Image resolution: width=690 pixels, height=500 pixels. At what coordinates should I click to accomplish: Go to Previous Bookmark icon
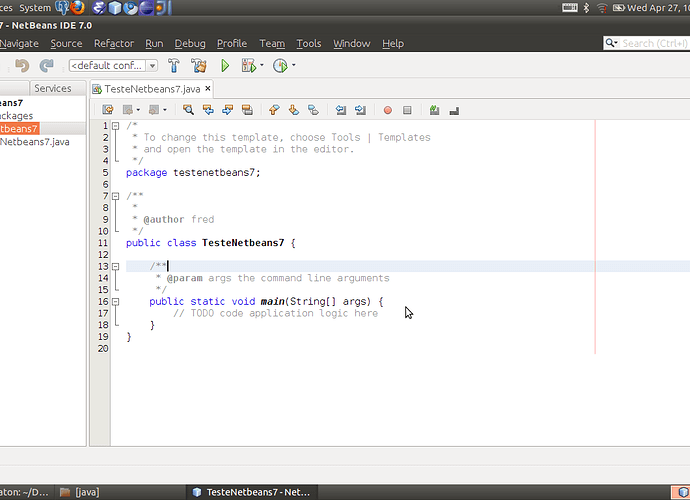[x=274, y=110]
